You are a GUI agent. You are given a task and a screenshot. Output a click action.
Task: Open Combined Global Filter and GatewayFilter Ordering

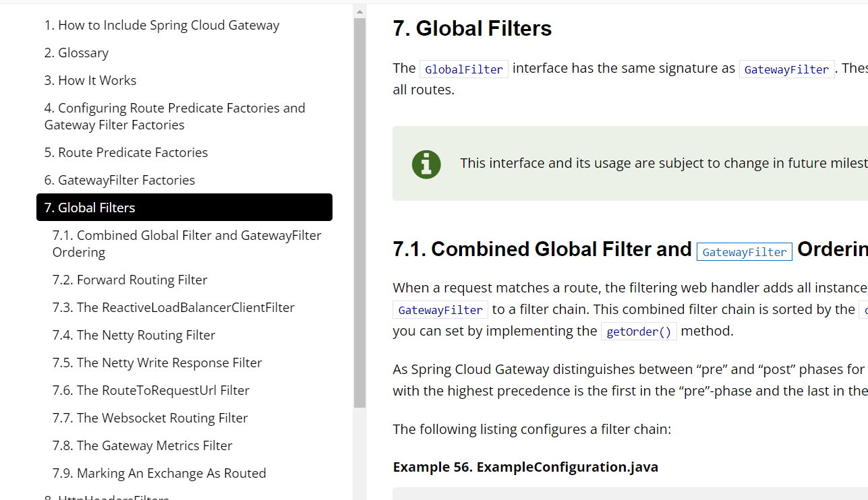point(187,244)
